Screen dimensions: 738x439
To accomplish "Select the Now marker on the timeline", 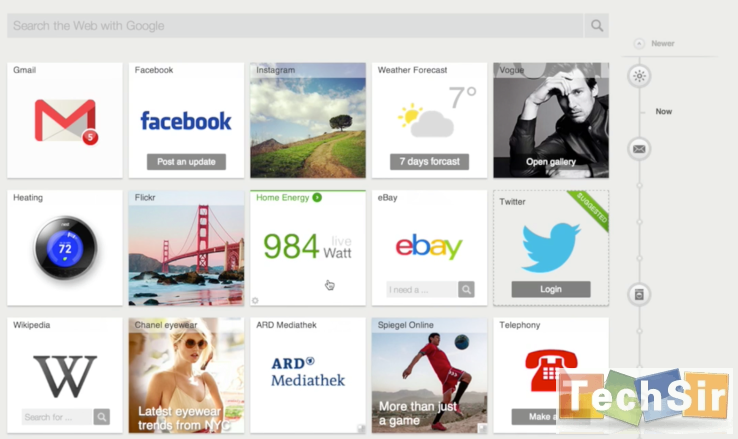I will click(x=664, y=112).
